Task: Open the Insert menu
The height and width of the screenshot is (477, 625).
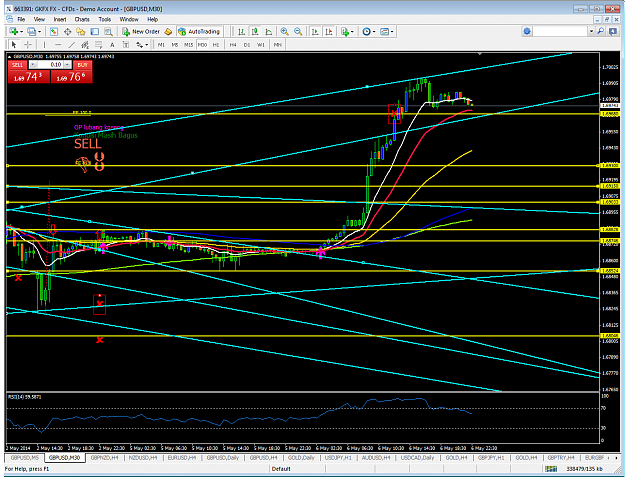Action: coord(60,19)
